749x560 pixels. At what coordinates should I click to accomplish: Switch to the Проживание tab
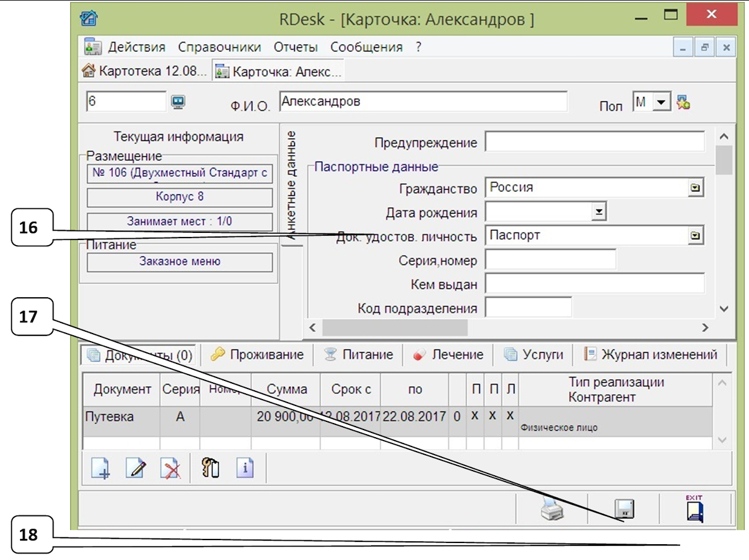tap(258, 354)
